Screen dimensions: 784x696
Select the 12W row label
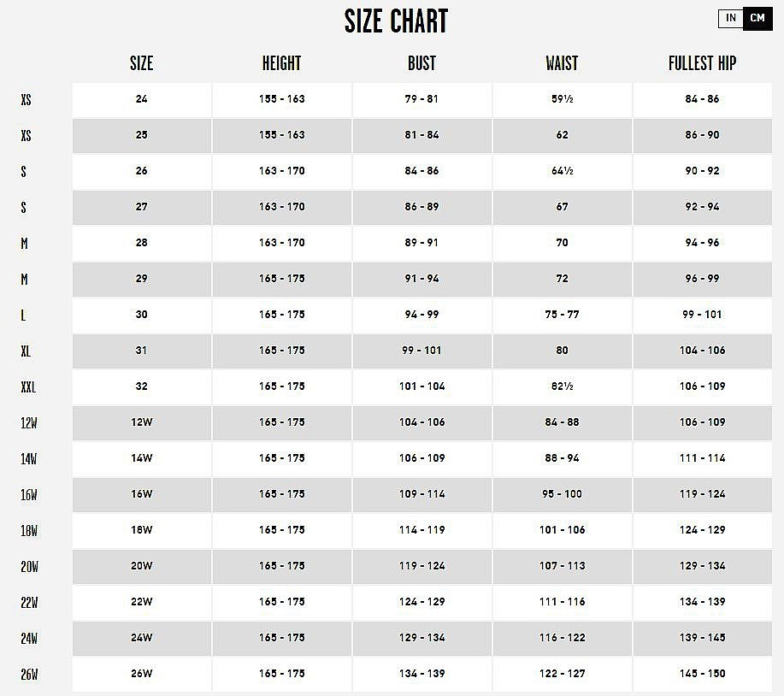point(29,423)
